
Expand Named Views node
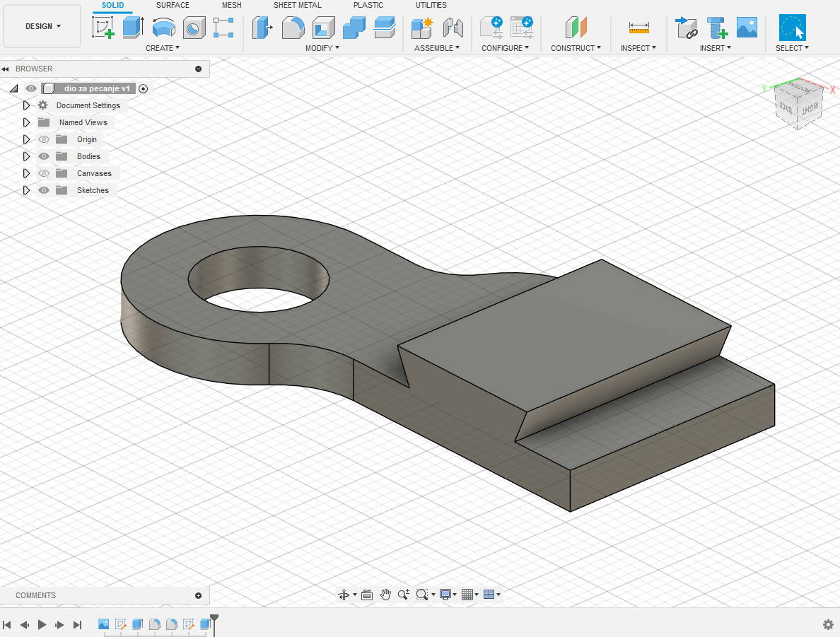pyautogui.click(x=25, y=123)
